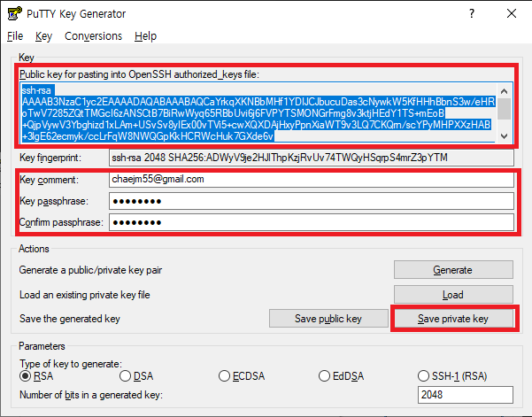Viewport: 532px width, 417px height.
Task: Click the 'Generate a public/private key pair' text
Action: click(90, 270)
